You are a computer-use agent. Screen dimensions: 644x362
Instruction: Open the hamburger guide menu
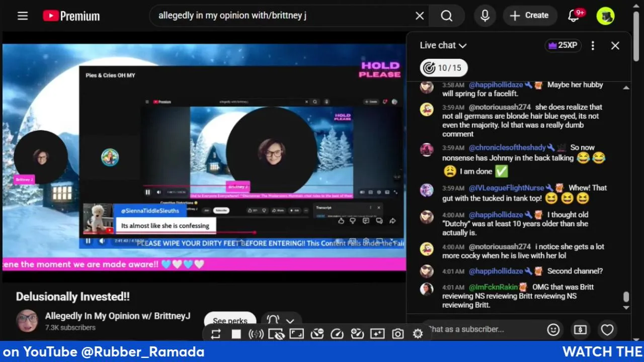pyautogui.click(x=23, y=16)
